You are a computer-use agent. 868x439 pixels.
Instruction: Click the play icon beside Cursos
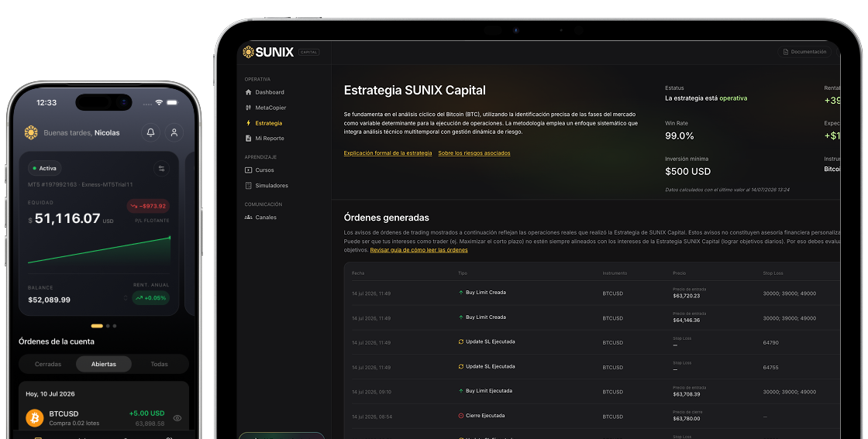click(248, 170)
